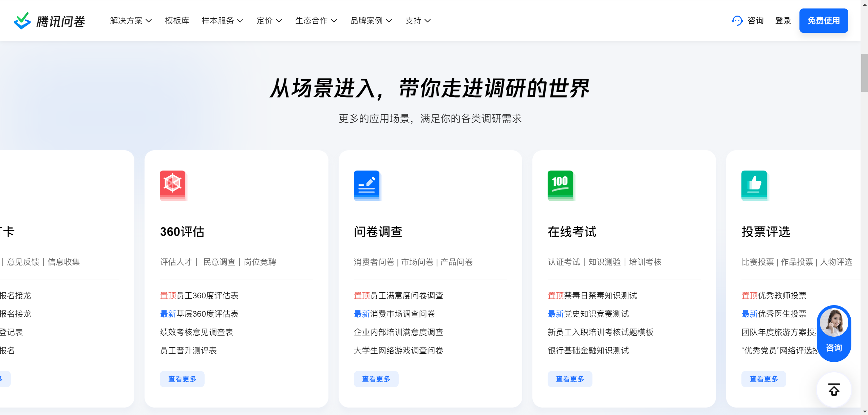Click 查看更多 under 问卷调查
The height and width of the screenshot is (415, 868).
pyautogui.click(x=376, y=379)
